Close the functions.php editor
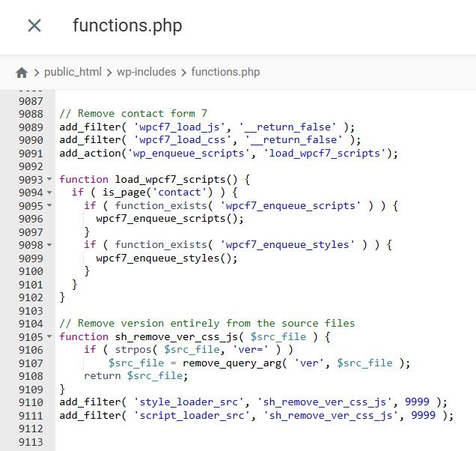The image size is (476, 451). tap(34, 25)
